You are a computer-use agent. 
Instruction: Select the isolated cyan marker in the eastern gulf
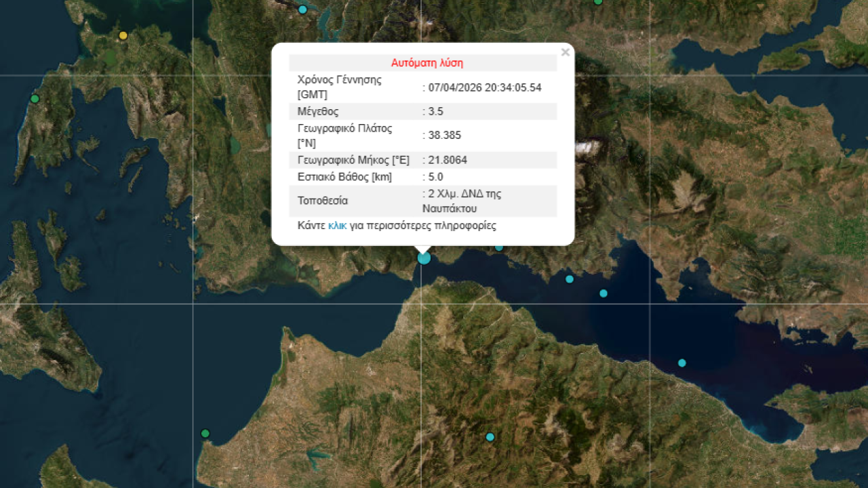point(682,363)
